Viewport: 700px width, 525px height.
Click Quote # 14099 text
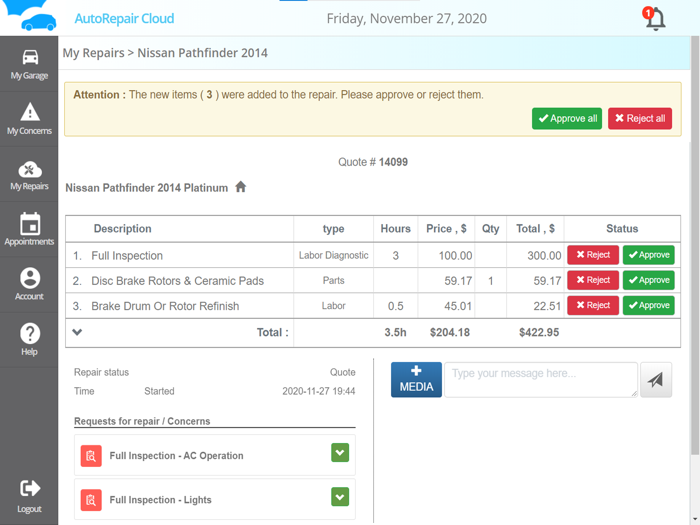tap(373, 162)
